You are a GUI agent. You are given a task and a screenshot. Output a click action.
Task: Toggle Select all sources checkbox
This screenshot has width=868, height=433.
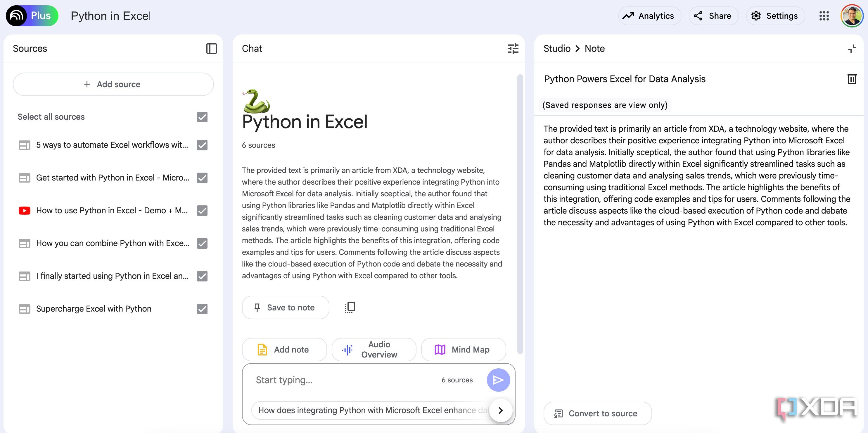click(202, 117)
